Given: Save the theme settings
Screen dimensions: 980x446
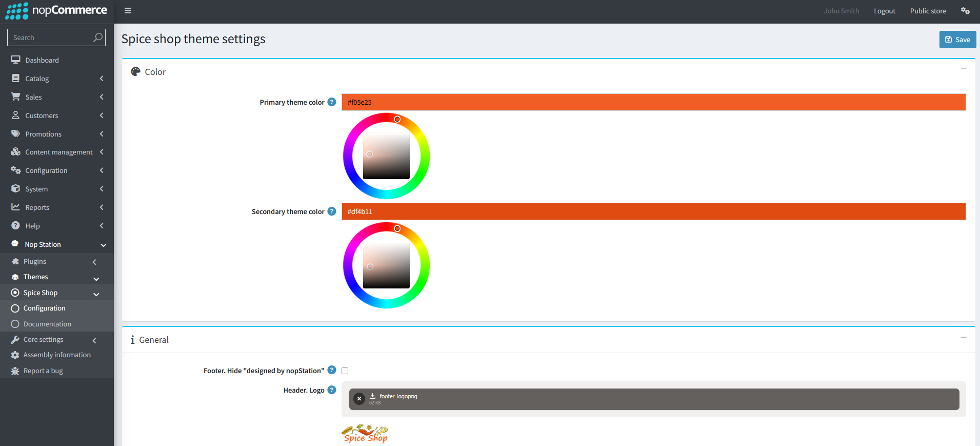Looking at the screenshot, I should 957,40.
